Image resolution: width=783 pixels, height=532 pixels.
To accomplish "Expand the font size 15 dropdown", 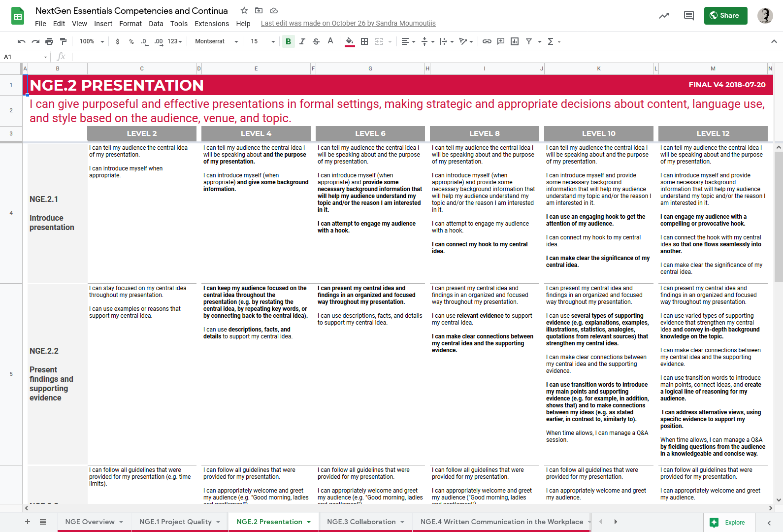I will (262, 41).
